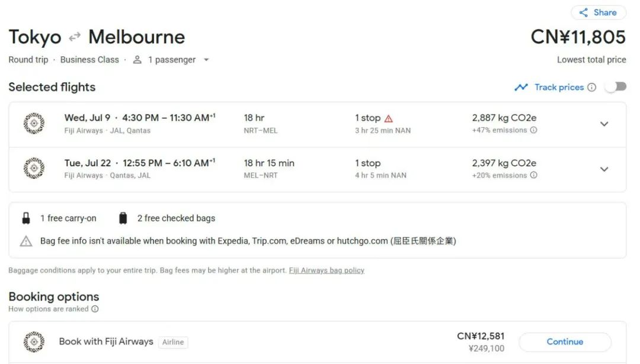Toggle the Track prices switch

click(616, 87)
